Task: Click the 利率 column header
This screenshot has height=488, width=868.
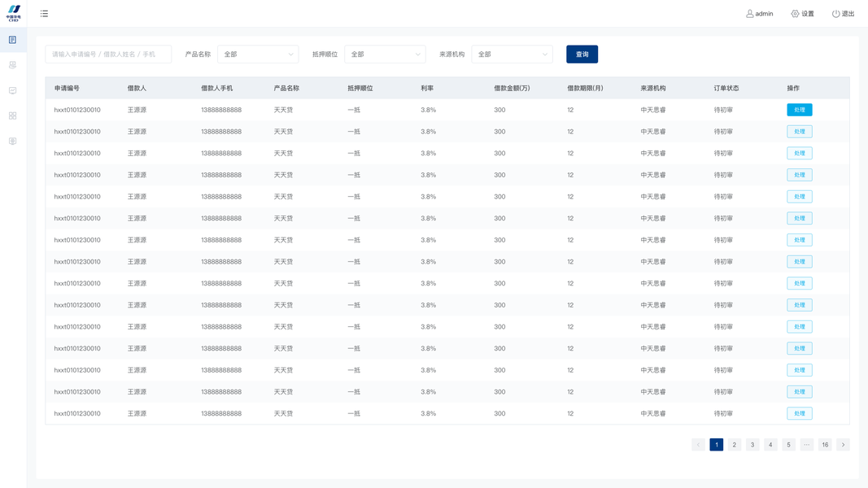Action: click(427, 88)
